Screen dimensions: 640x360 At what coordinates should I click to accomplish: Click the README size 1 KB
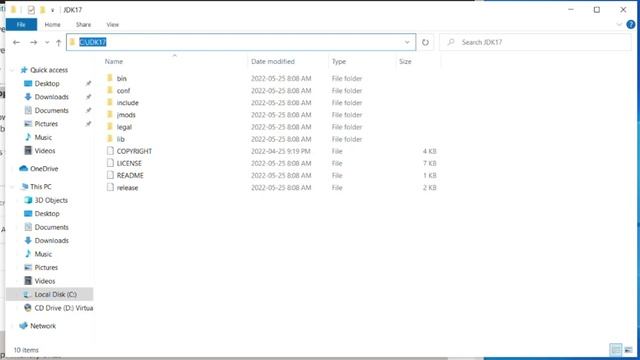(429, 176)
